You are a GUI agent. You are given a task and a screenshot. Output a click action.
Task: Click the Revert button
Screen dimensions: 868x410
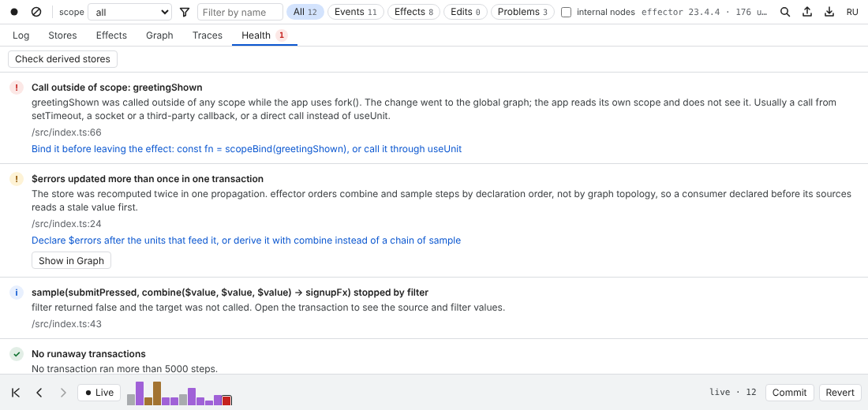pyautogui.click(x=840, y=393)
